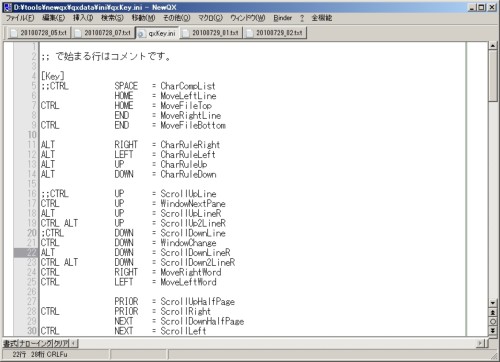Select the 書式 tab at bottom left

pyautogui.click(x=10, y=343)
